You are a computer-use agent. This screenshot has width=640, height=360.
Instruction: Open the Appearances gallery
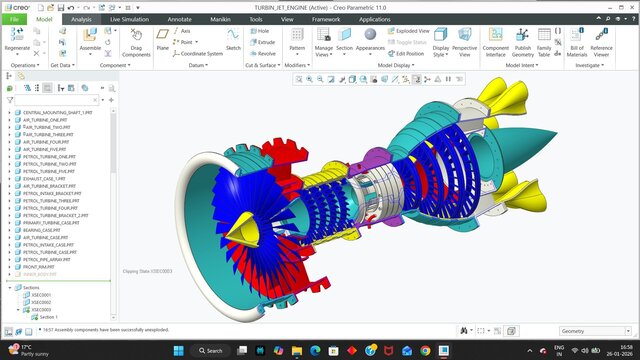pyautogui.click(x=370, y=42)
